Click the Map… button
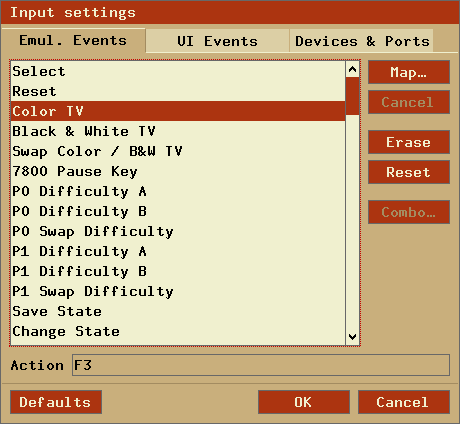460x424 pixels. (409, 72)
